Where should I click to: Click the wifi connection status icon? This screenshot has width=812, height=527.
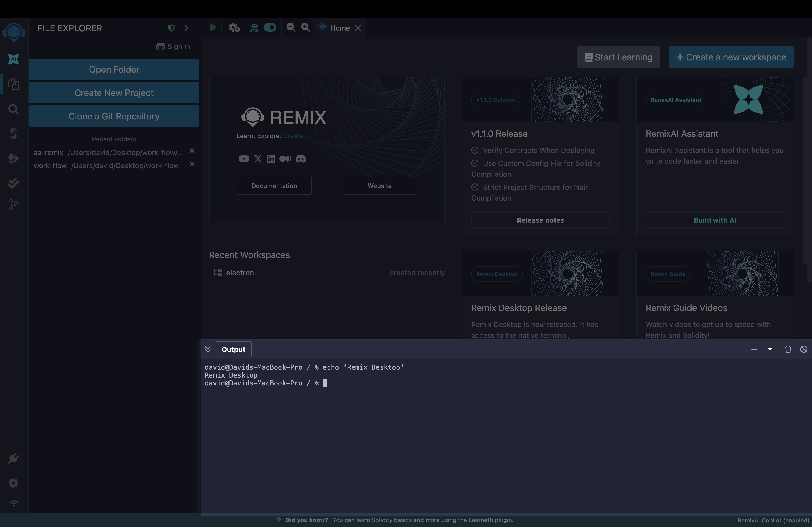point(14,504)
